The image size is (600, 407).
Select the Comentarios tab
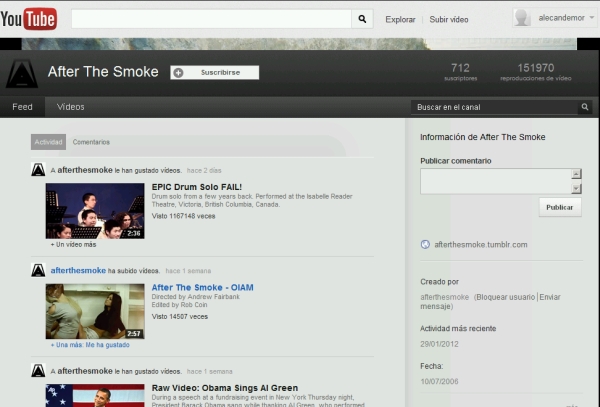tap(91, 142)
